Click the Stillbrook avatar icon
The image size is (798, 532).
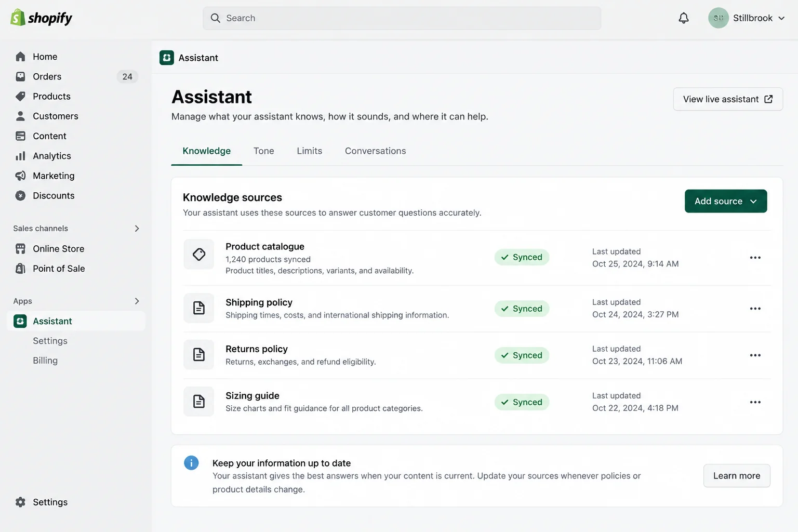point(719,18)
